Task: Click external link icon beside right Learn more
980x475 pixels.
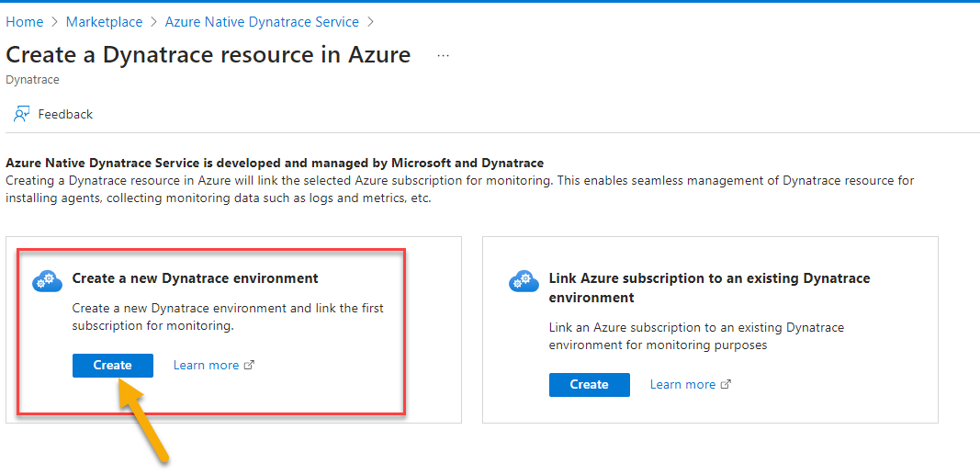Action: [726, 384]
